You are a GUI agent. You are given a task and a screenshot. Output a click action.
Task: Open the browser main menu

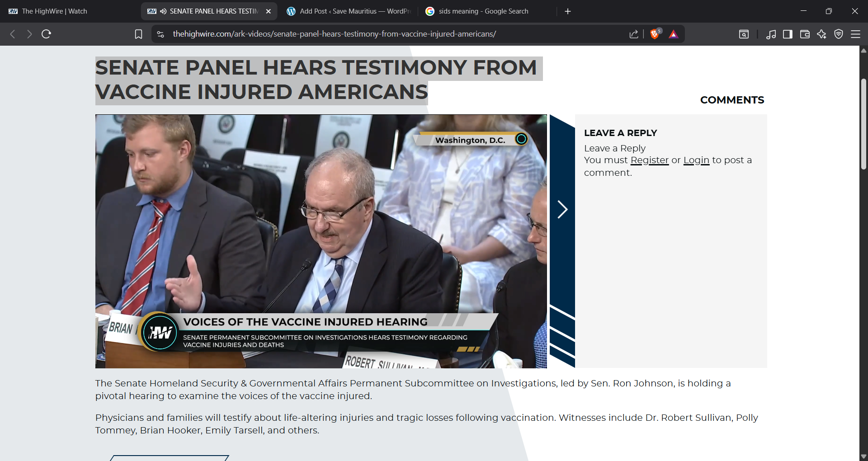855,34
